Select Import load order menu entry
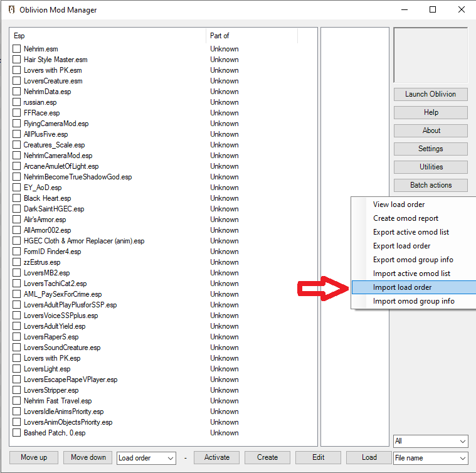The width and height of the screenshot is (476, 473). [x=402, y=287]
